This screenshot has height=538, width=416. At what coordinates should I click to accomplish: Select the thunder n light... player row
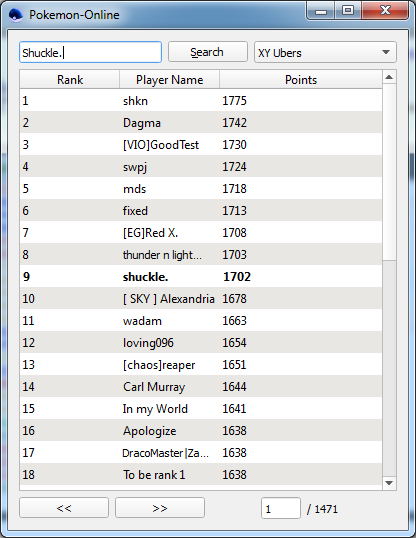point(201,255)
